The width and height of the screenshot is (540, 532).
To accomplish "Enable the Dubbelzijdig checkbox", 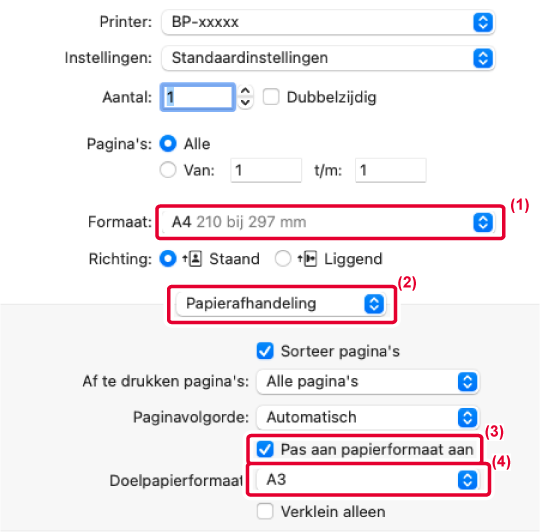I will click(x=271, y=97).
